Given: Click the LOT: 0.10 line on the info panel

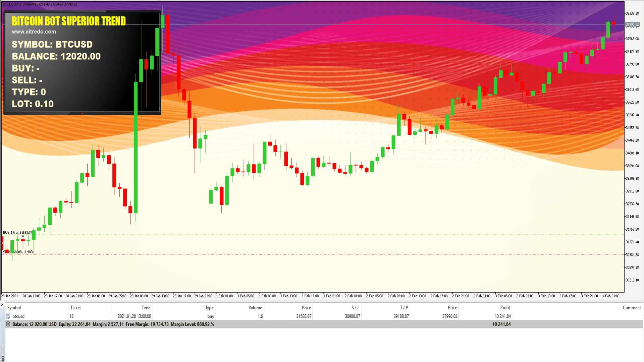Looking at the screenshot, I should (x=33, y=104).
